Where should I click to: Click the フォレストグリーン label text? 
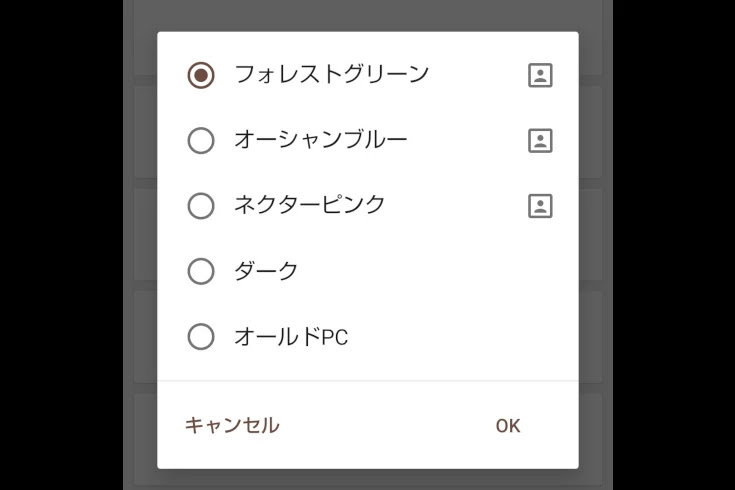pyautogui.click(x=331, y=74)
